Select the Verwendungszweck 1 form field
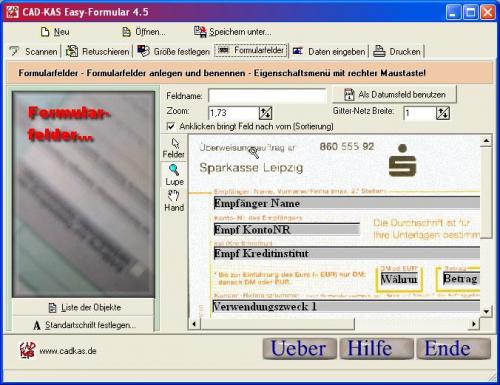The image size is (500, 385). pos(346,306)
